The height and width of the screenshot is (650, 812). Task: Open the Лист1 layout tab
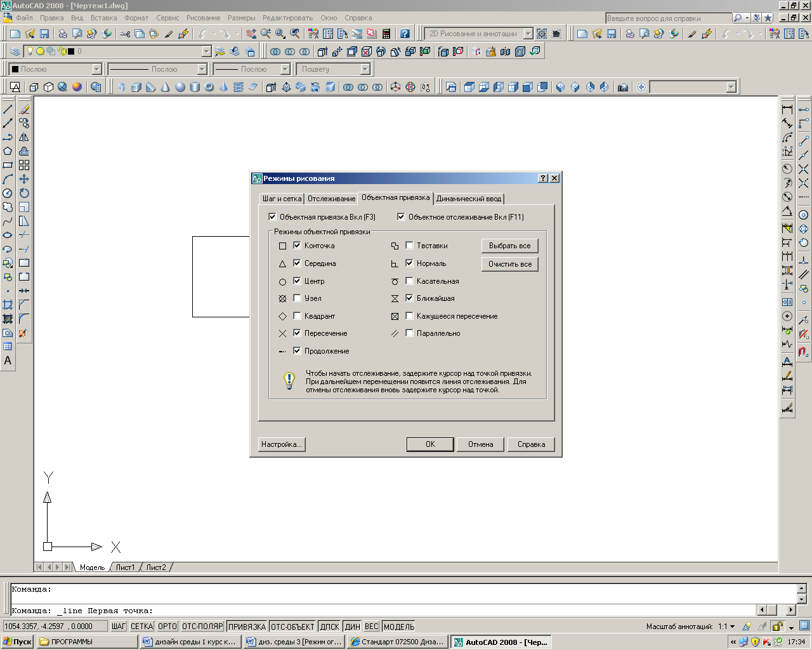(125, 567)
